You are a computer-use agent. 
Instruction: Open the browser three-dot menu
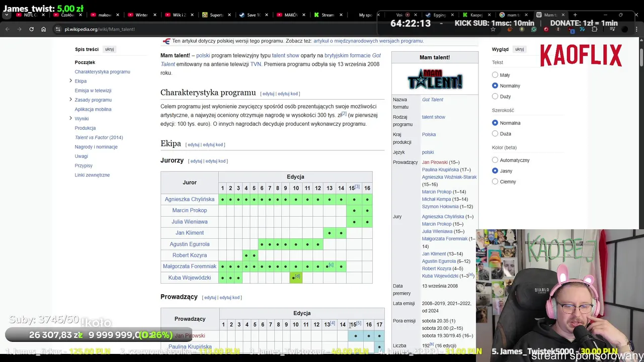637,29
